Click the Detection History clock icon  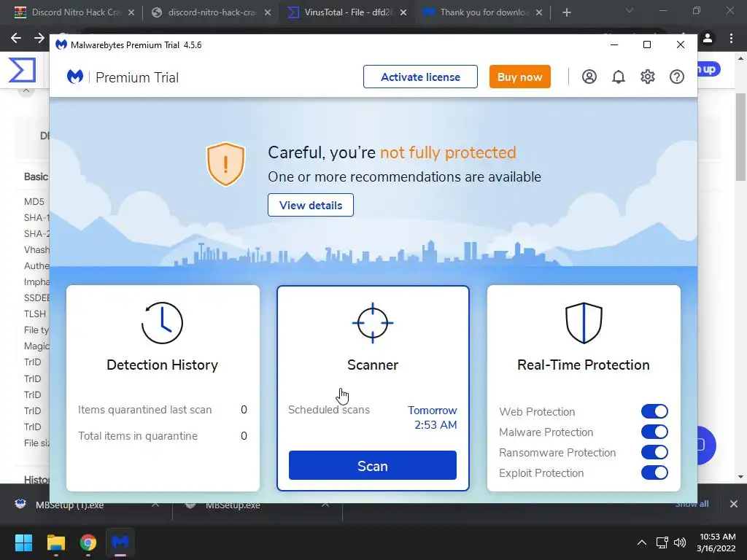point(162,323)
